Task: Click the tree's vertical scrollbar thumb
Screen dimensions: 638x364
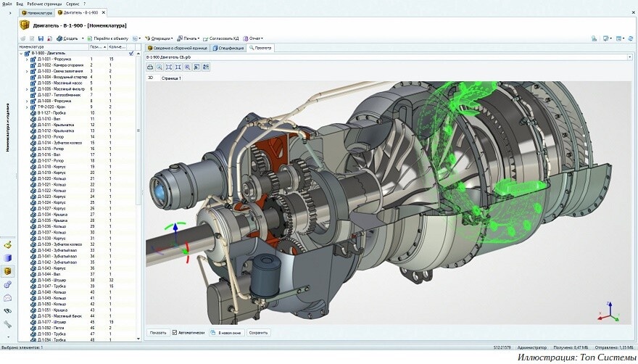Action: tap(138, 131)
